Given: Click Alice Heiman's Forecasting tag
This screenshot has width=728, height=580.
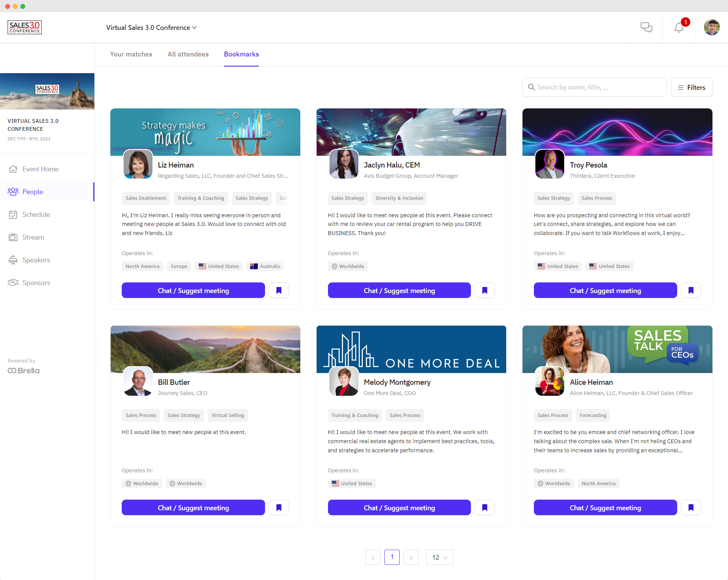Looking at the screenshot, I should click(x=593, y=415).
